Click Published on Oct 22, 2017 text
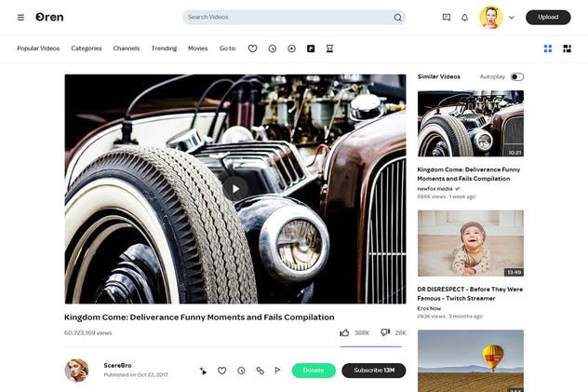Viewport: 588px width, 392px height. click(136, 374)
